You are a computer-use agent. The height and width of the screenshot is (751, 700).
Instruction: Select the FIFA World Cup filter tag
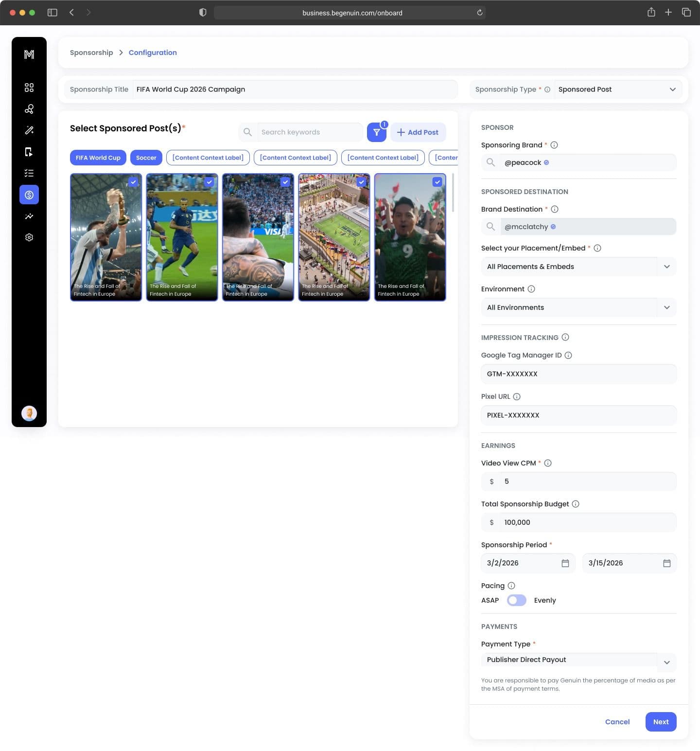click(x=98, y=158)
